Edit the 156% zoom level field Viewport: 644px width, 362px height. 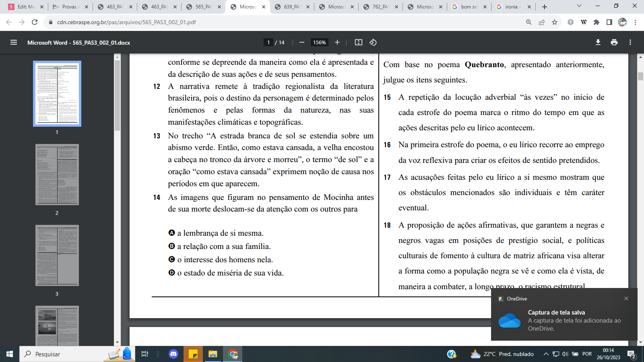320,42
